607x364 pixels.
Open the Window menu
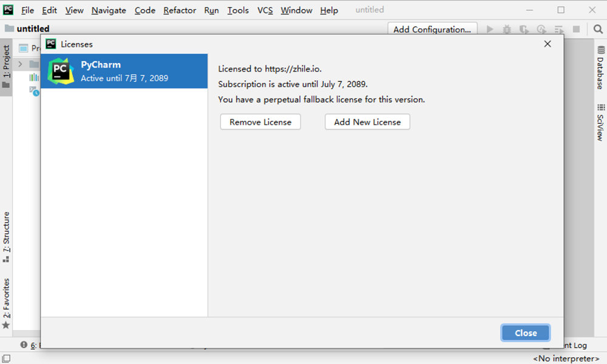pos(296,10)
